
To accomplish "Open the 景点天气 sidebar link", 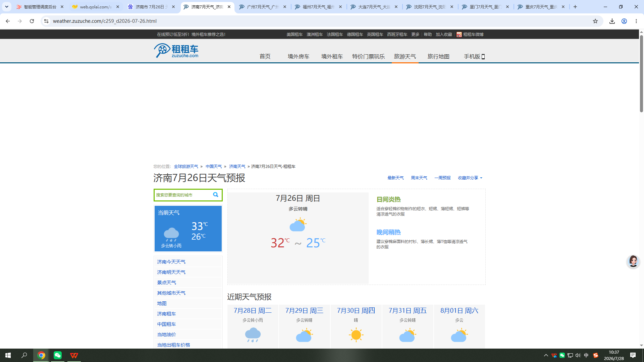I will coord(166,283).
